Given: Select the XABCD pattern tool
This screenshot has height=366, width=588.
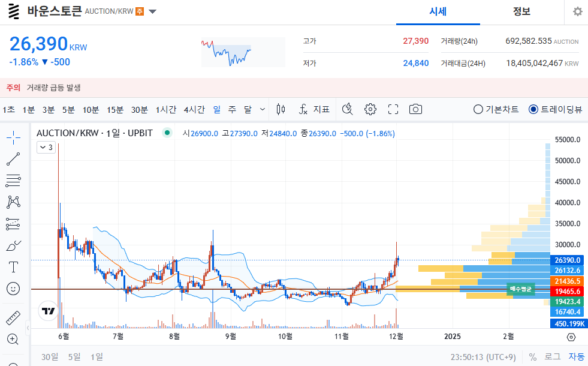Looking at the screenshot, I should click(13, 202).
